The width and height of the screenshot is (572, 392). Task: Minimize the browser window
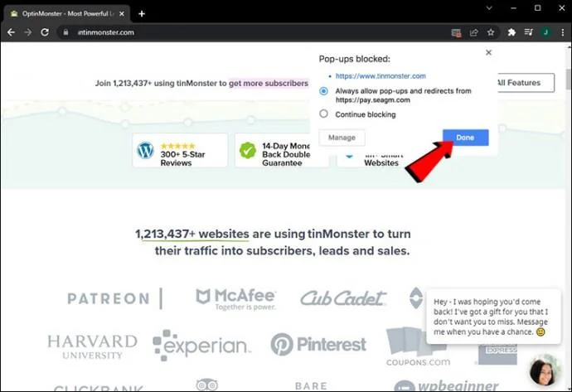(514, 8)
